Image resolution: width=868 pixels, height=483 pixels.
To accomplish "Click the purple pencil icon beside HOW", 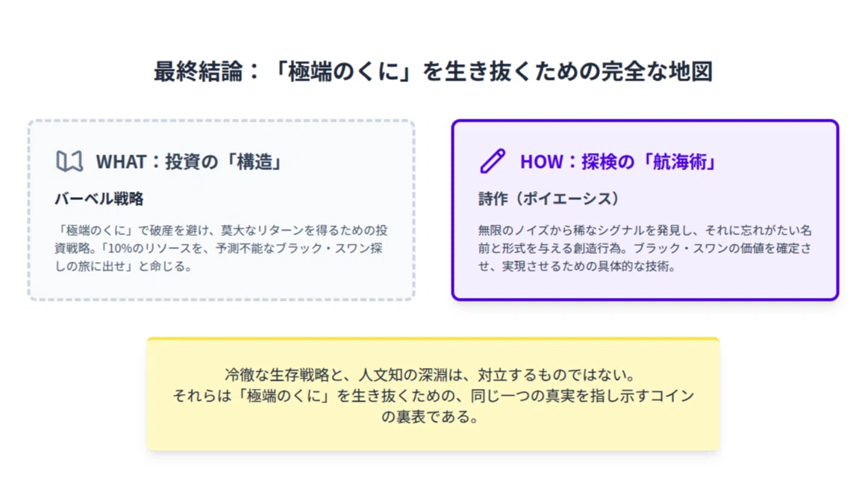I will click(x=493, y=161).
